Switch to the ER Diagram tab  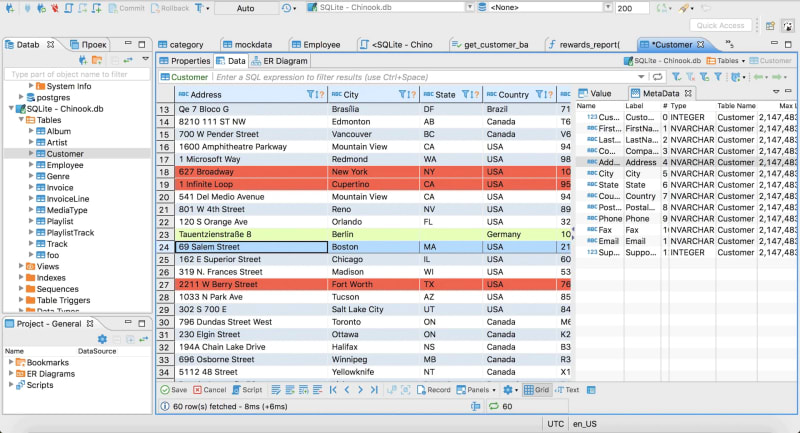tap(279, 61)
